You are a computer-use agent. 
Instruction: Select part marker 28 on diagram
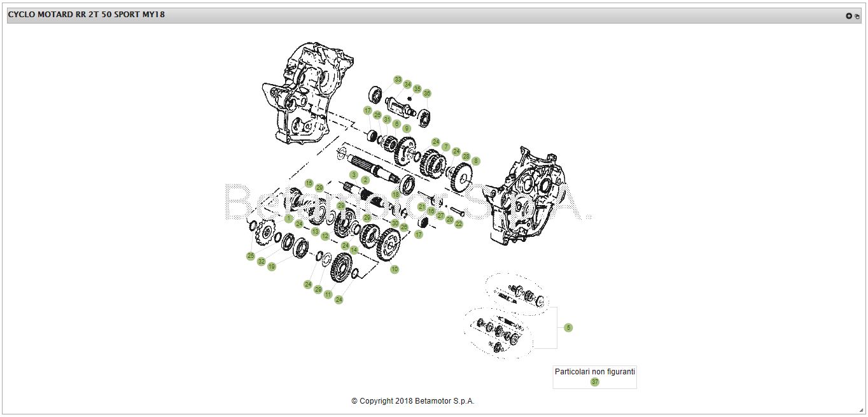pyautogui.click(x=466, y=156)
